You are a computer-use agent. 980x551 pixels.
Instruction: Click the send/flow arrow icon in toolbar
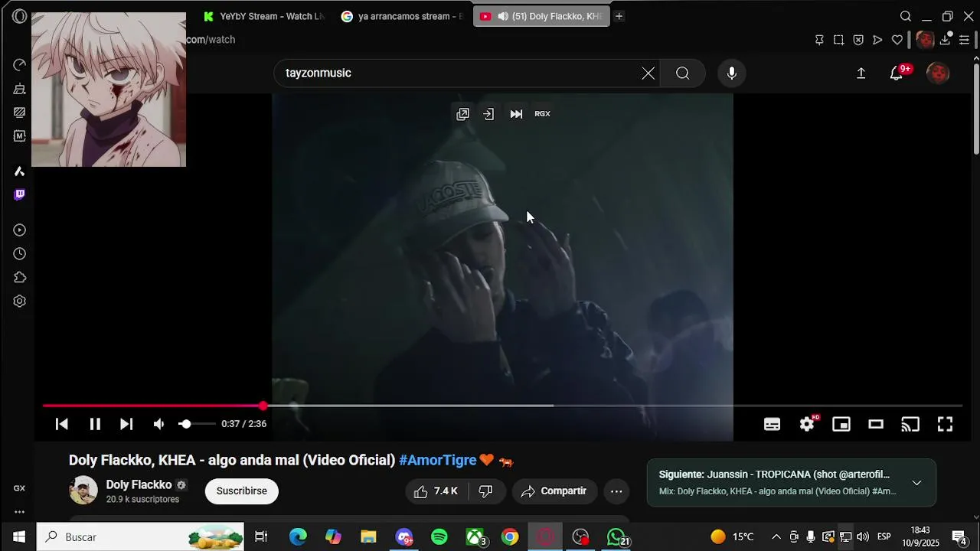click(877, 40)
